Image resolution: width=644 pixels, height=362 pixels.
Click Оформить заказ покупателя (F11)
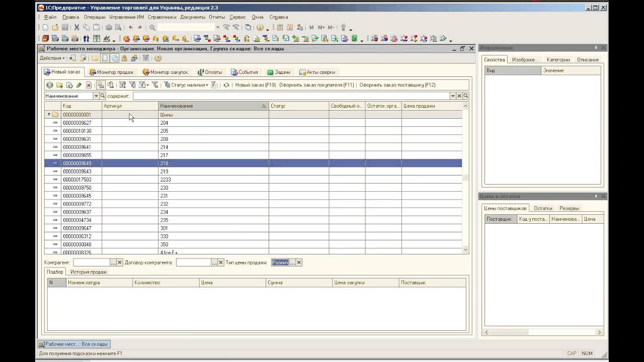pyautogui.click(x=316, y=85)
